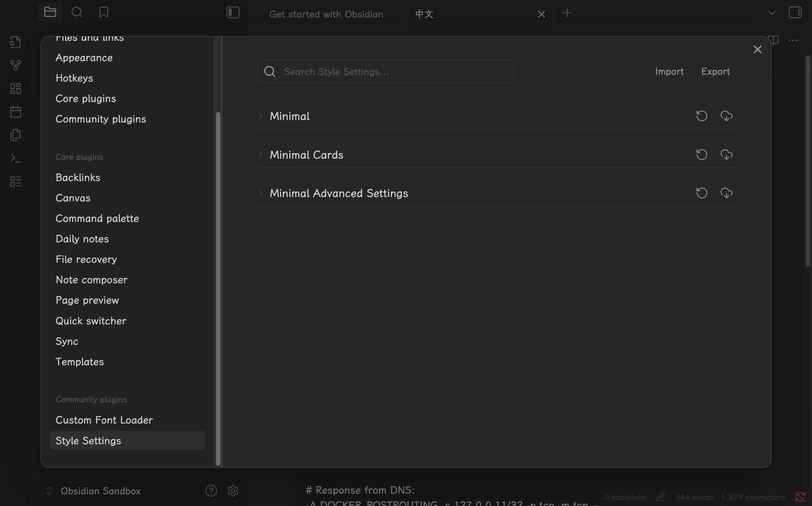This screenshot has width=812, height=506.
Task: Switch to Get started with Obsidian tab
Action: pyautogui.click(x=326, y=14)
